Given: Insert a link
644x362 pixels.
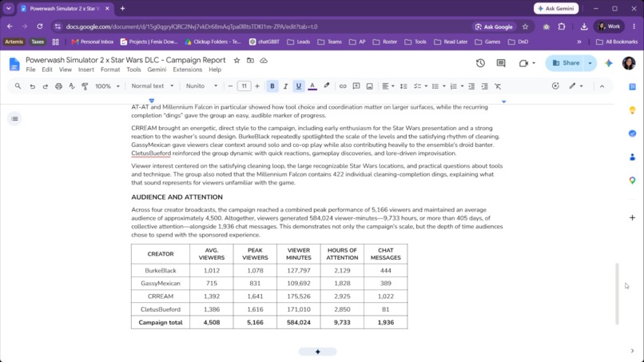Looking at the screenshot, I should point(343,86).
